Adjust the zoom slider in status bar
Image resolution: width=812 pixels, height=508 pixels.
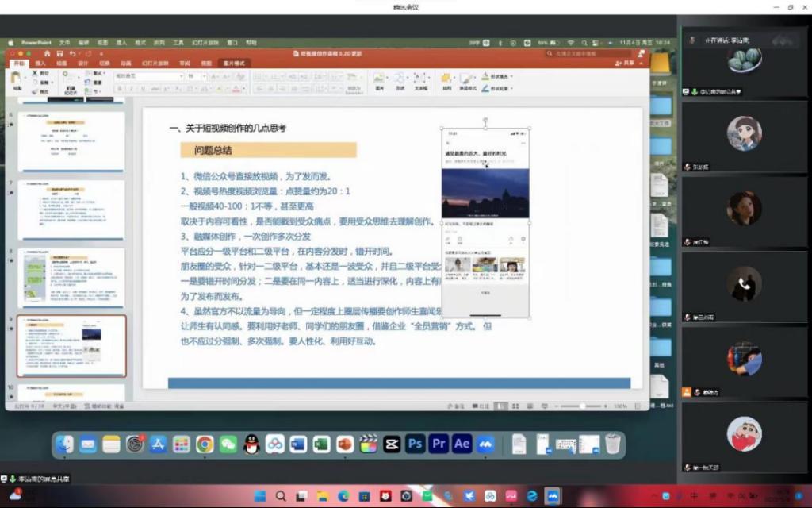click(583, 406)
